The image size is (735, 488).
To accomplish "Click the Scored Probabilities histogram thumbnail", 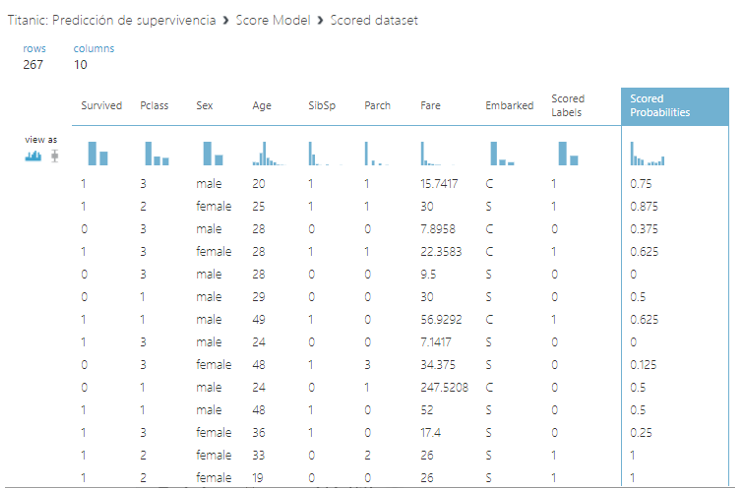I will coord(647,153).
